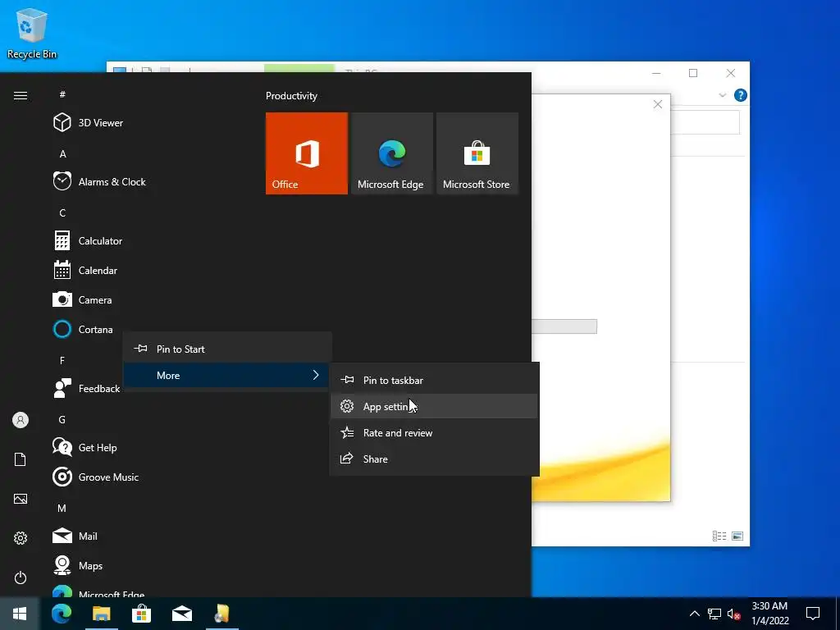Open the clock showing 3:30 AM
840x630 pixels.
(x=769, y=614)
